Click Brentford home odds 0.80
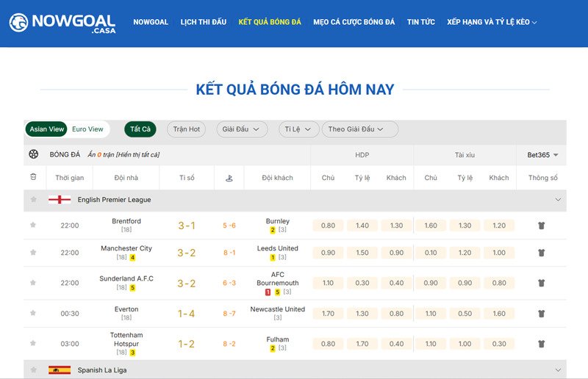The width and height of the screenshot is (588, 379). 328,225
